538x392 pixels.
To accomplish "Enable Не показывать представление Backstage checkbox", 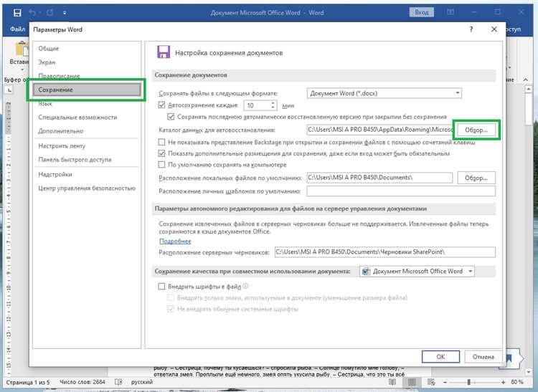I will coord(161,142).
